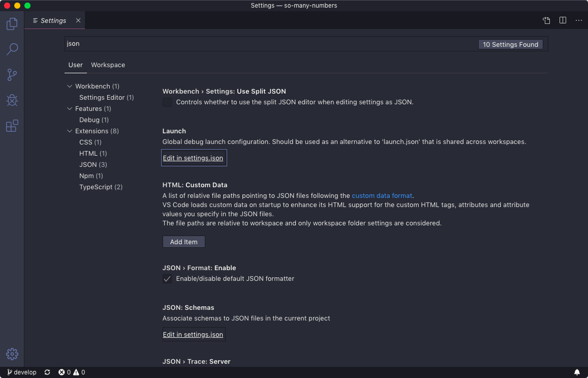Click the Manage gear icon
Image resolution: width=588 pixels, height=378 pixels.
tap(12, 354)
